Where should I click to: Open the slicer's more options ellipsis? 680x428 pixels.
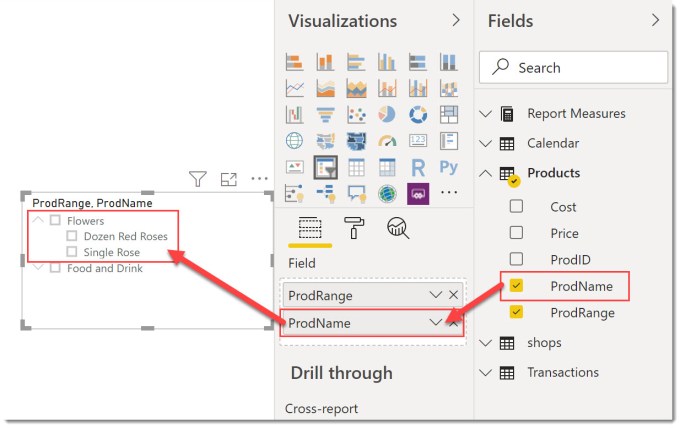pyautogui.click(x=259, y=178)
